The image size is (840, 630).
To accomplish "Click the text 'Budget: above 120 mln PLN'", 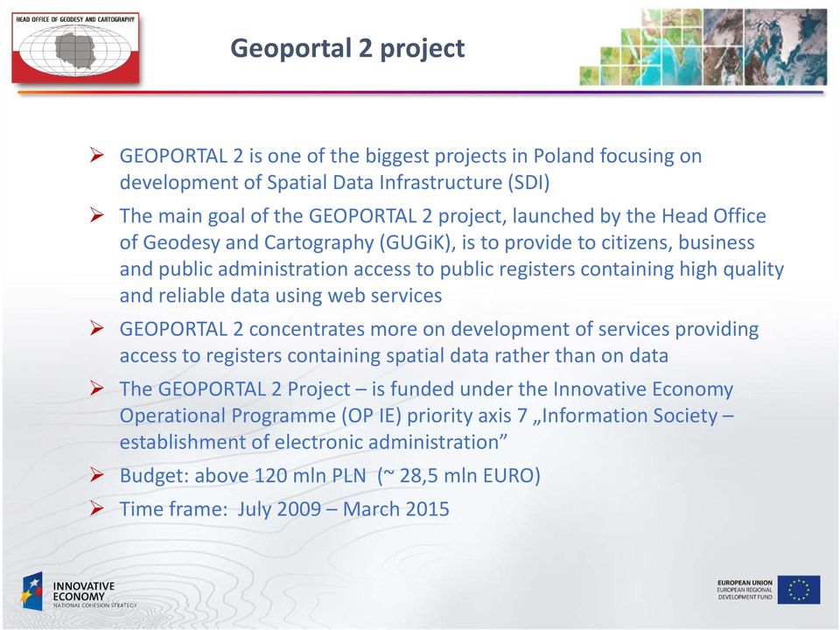I will (x=242, y=476).
